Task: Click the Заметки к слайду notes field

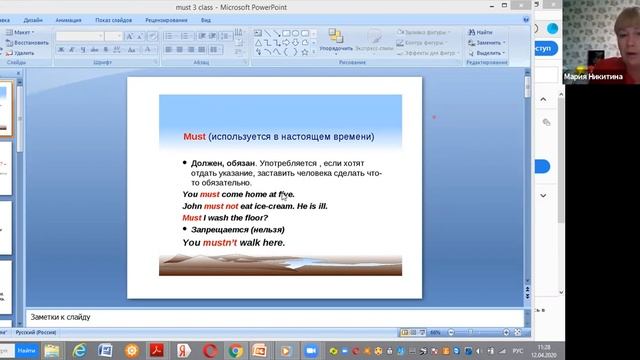Action: tap(275, 317)
